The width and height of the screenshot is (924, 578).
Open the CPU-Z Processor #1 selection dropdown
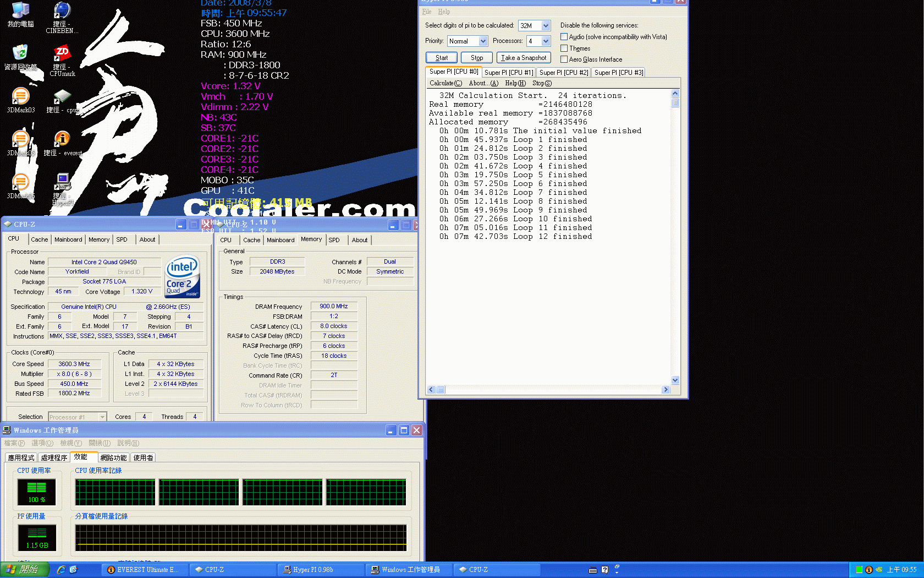click(102, 417)
